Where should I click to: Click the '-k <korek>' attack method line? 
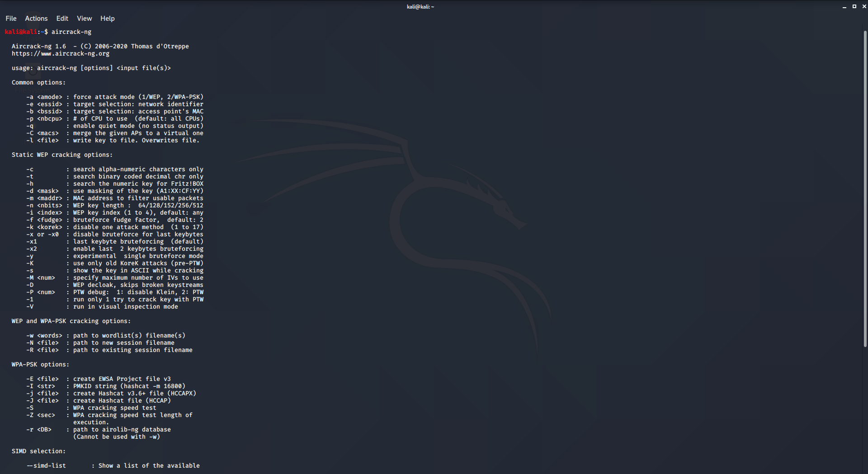[x=115, y=227]
